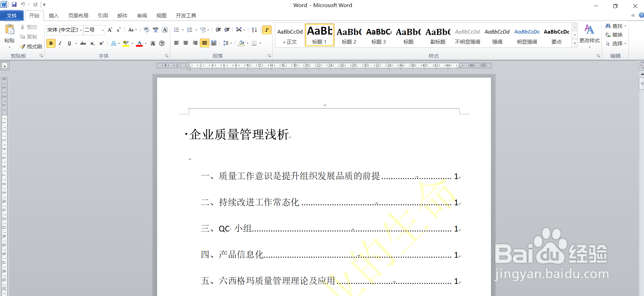Align text right

195,43
